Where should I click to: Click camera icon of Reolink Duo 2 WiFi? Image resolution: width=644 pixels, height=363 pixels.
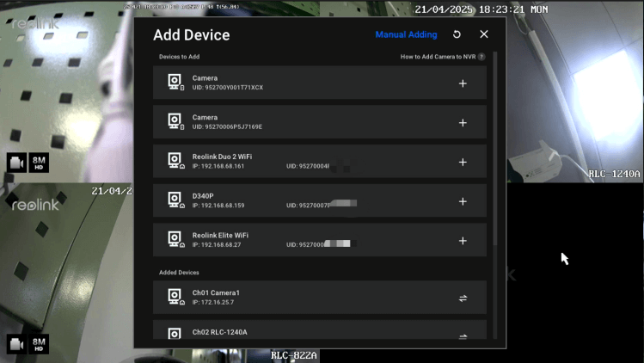[x=175, y=161]
